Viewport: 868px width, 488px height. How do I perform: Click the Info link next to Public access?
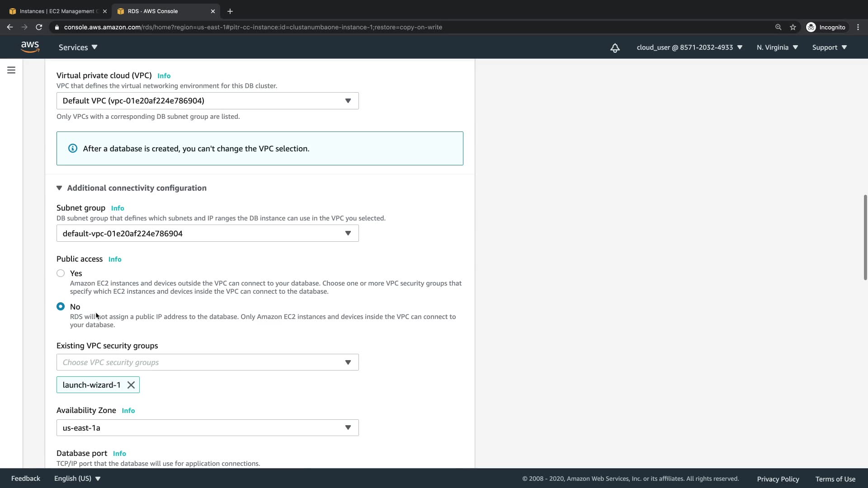point(115,259)
